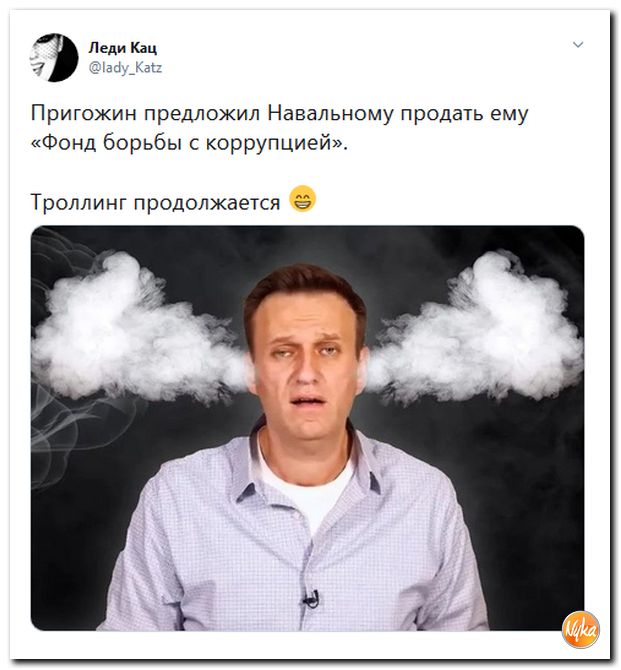The image size is (621, 670).
Task: Open the Леди Кац profile avatar
Action: [53, 58]
